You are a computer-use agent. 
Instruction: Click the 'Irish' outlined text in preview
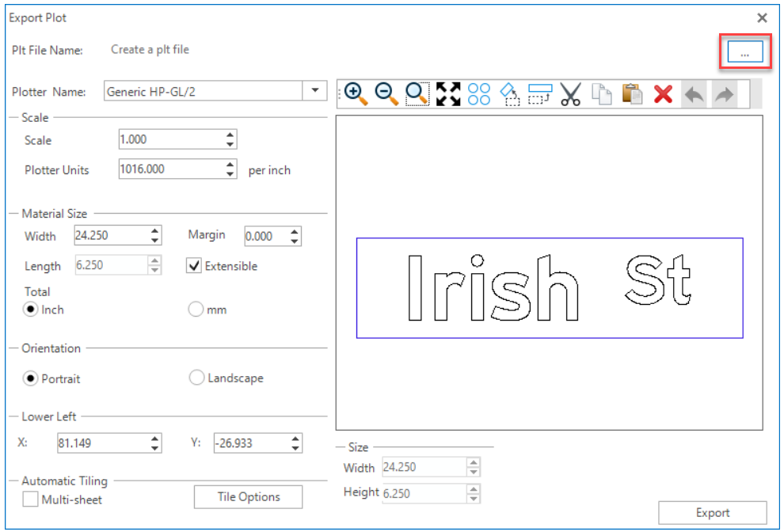tap(493, 288)
